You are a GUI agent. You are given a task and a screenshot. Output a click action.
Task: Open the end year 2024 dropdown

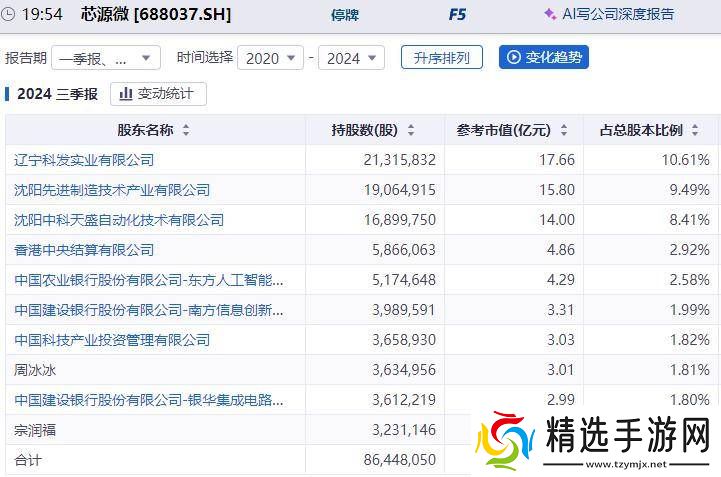[x=351, y=58]
